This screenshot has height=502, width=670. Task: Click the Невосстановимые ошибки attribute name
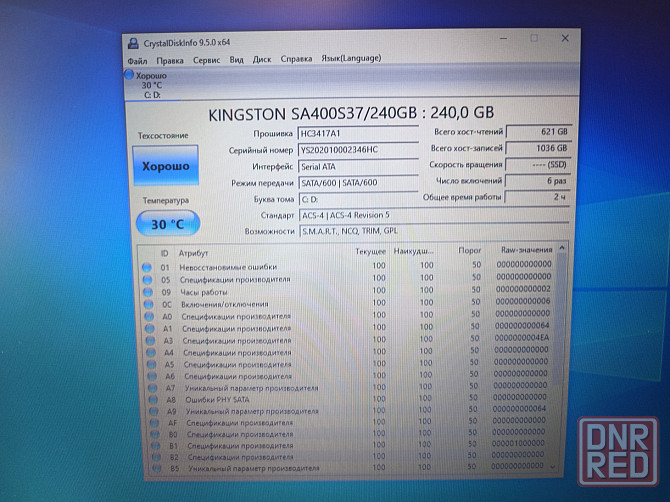(x=228, y=267)
